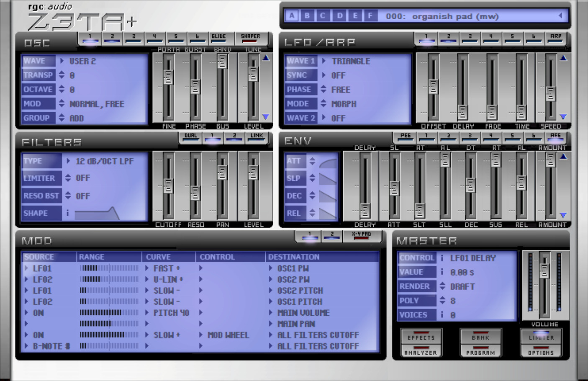Change LFO MODE stepper
Image resolution: width=588 pixels, height=381 pixels.
pyautogui.click(x=324, y=104)
